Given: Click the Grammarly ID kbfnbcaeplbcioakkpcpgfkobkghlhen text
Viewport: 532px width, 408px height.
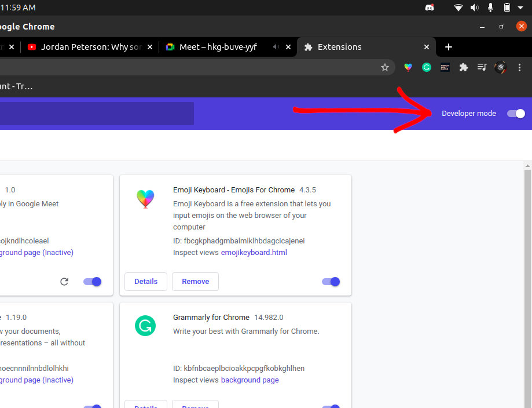Looking at the screenshot, I should click(239, 368).
